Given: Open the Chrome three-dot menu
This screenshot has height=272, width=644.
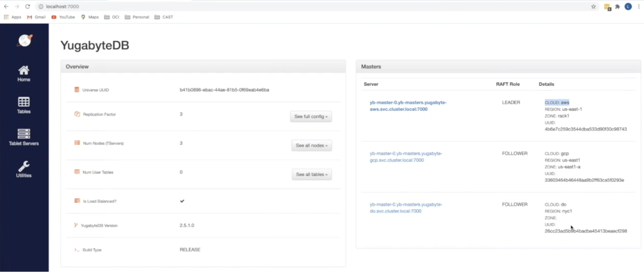Looking at the screenshot, I should (x=639, y=6).
